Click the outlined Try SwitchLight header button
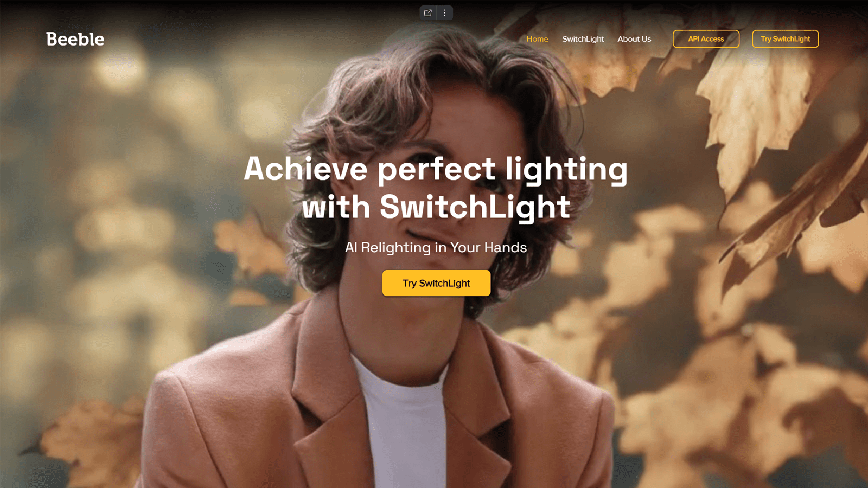 (785, 39)
